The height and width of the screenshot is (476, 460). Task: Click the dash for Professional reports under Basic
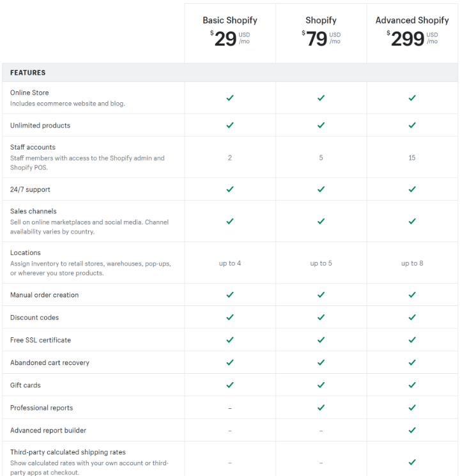click(x=230, y=408)
